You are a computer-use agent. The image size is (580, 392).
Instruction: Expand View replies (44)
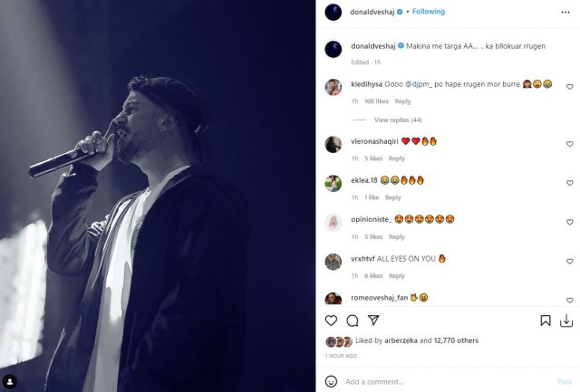click(x=398, y=120)
